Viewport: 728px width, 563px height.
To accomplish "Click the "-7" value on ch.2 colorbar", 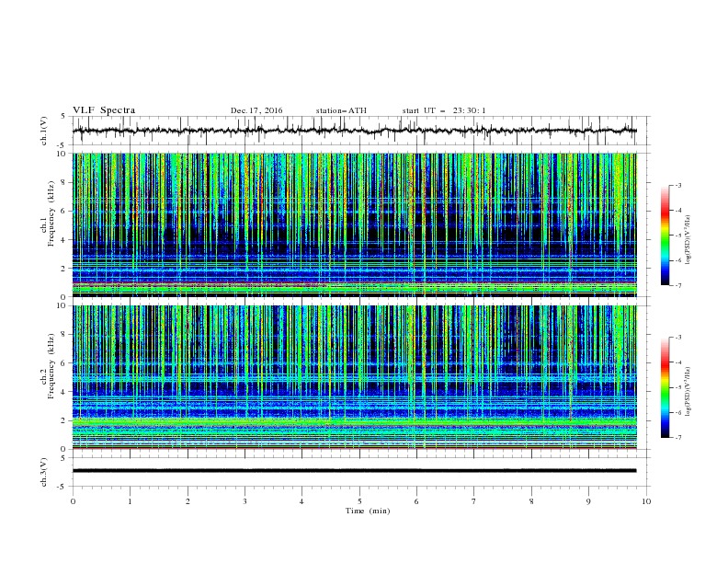I will pos(677,437).
